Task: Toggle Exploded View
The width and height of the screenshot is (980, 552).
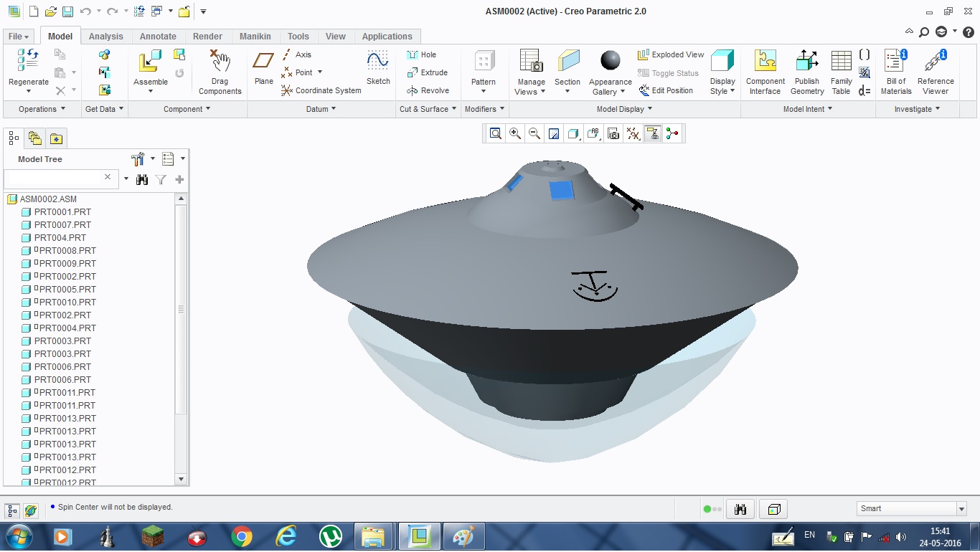Action: (x=671, y=54)
